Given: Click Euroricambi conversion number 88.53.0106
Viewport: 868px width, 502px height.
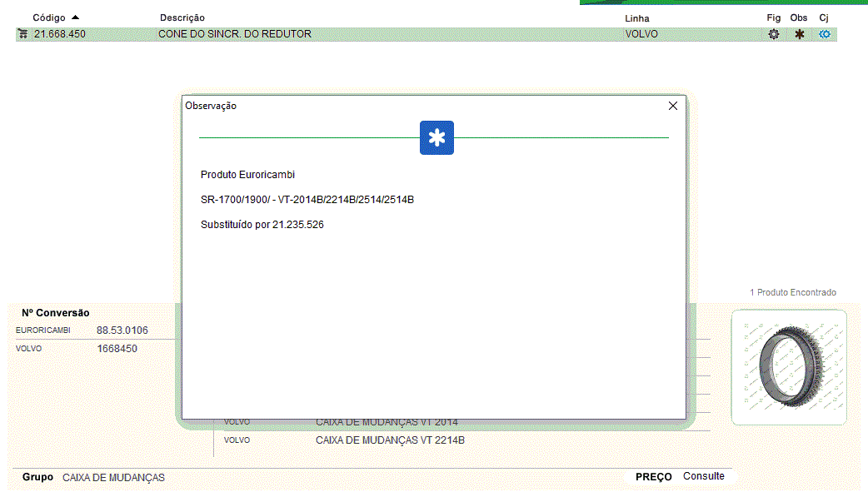Looking at the screenshot, I should (122, 331).
